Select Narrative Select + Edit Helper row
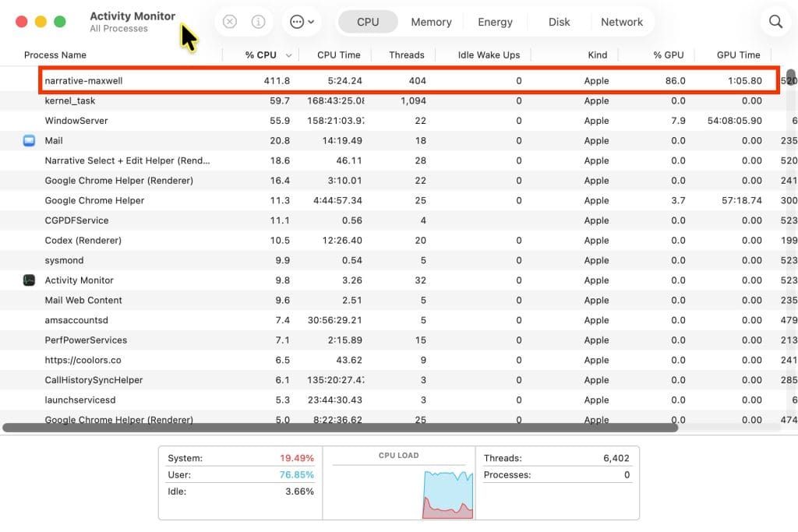This screenshot has width=798, height=532. (x=399, y=160)
